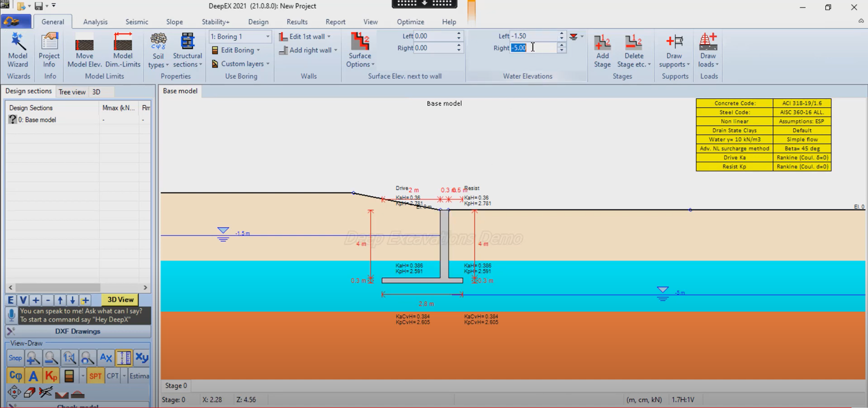Click the excavation V-shape draw icon

coord(62,395)
